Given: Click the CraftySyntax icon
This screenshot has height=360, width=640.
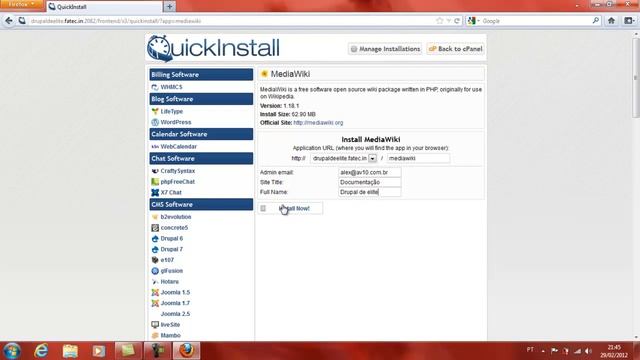Looking at the screenshot, I should coord(155,171).
